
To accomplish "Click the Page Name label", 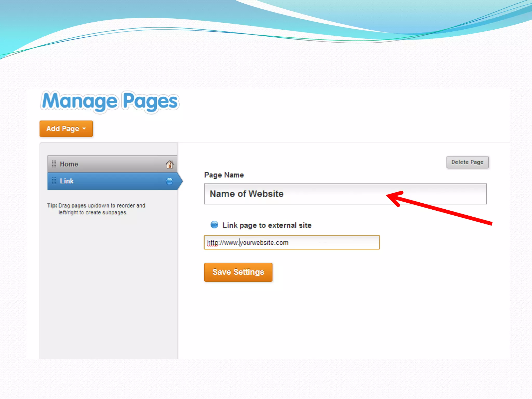I will click(x=224, y=175).
